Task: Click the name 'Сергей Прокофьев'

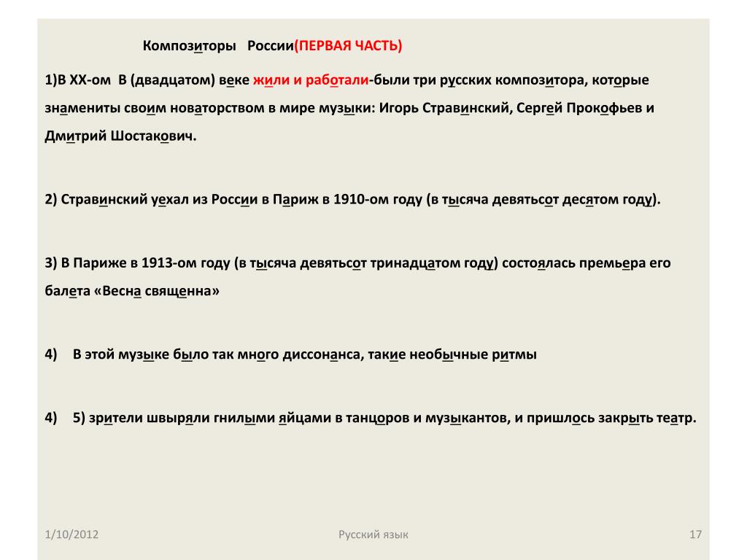Action: tap(579, 108)
